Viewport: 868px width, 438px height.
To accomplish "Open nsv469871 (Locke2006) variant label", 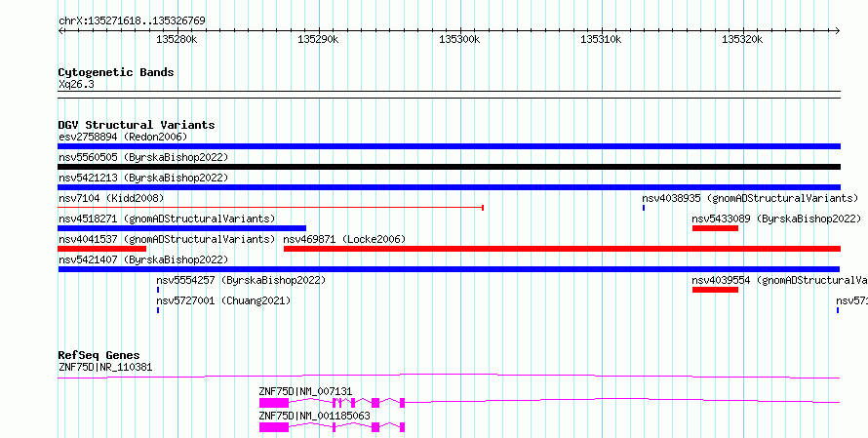I will pyautogui.click(x=344, y=239).
